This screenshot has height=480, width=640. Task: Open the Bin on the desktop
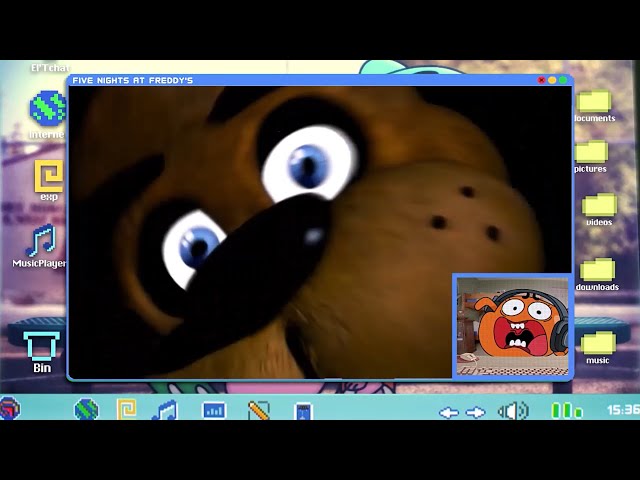[x=42, y=346]
